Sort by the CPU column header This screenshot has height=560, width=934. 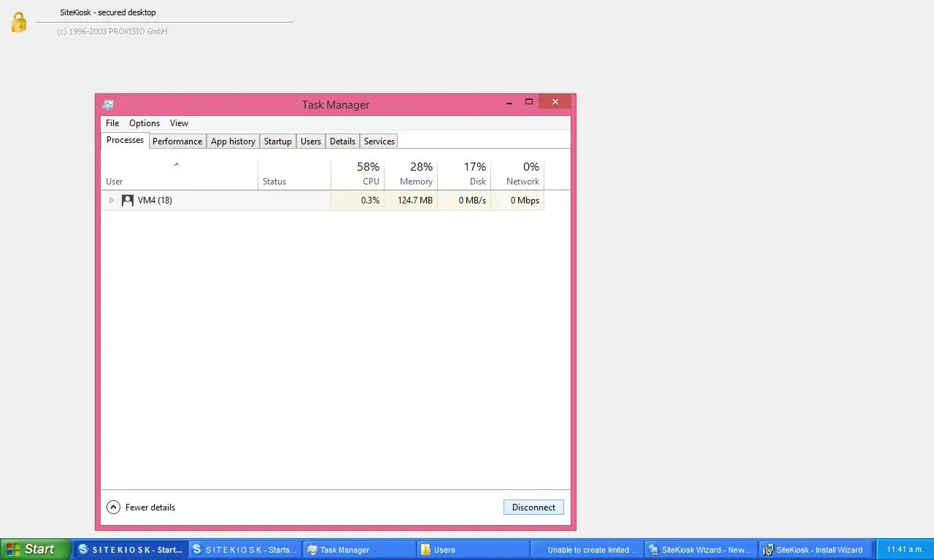[x=358, y=175]
